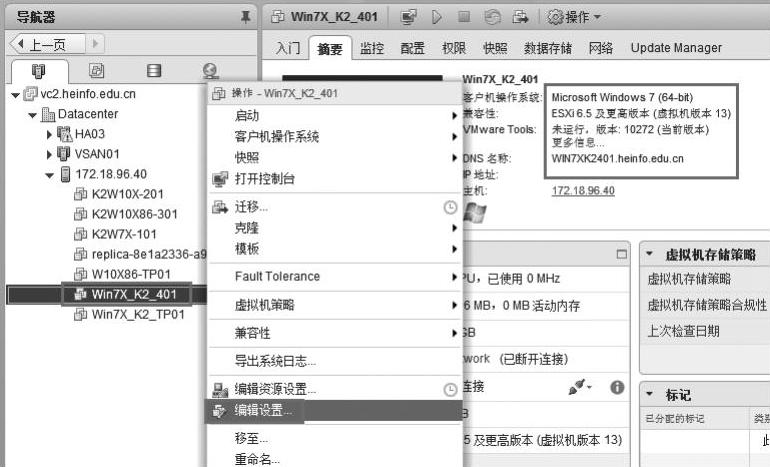
Task: Collapse the vc2.heinfo.edu.cn tree node
Action: click(16, 95)
